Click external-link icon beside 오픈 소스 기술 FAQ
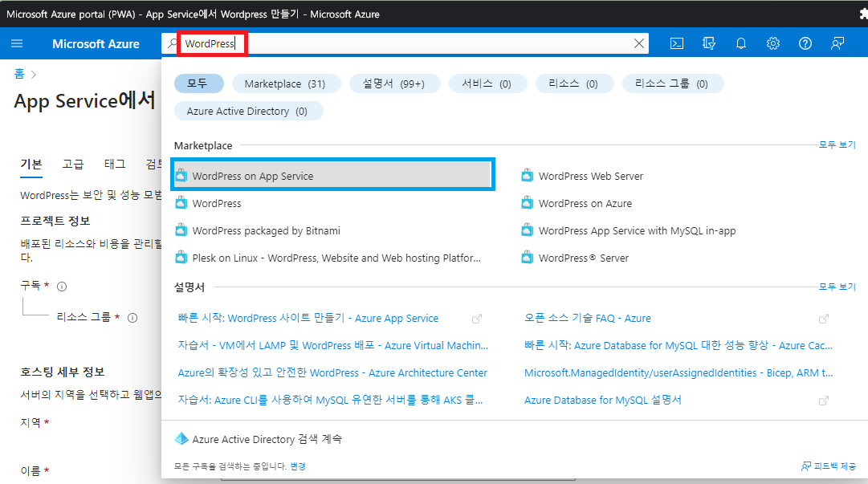Viewport: 868px width, 484px height. 824,319
